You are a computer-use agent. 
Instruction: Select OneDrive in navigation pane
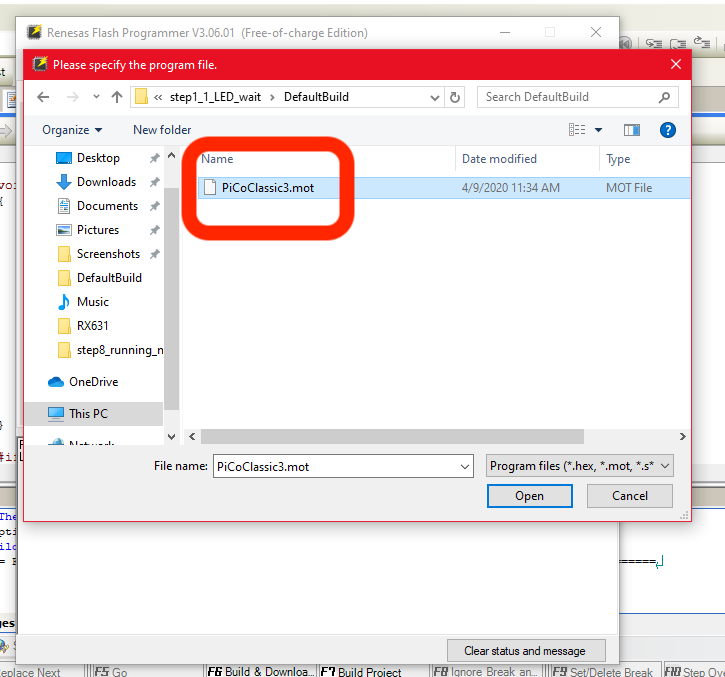[93, 382]
